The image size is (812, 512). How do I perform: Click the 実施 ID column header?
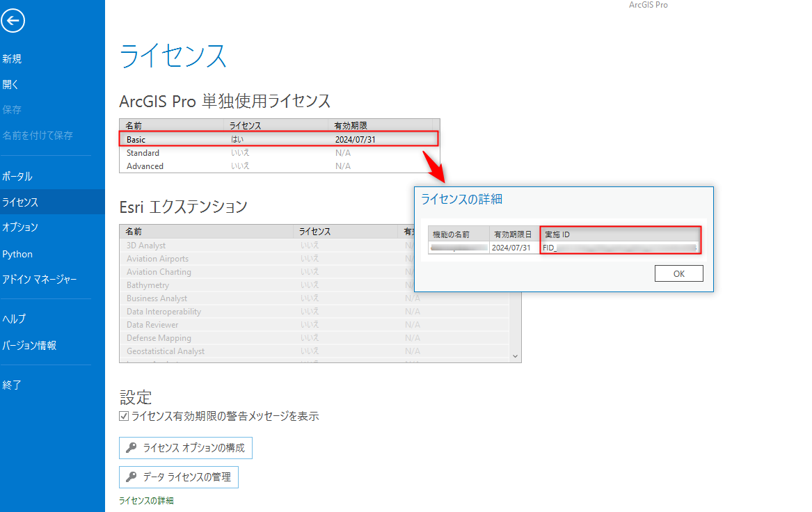pyautogui.click(x=619, y=235)
